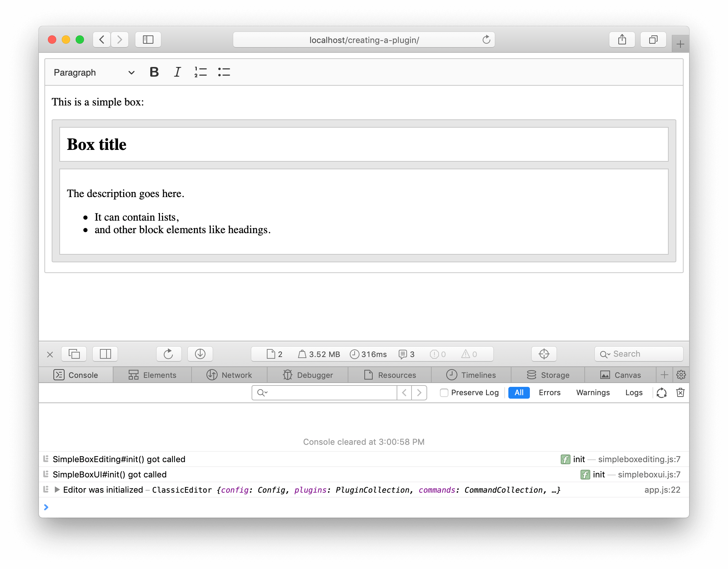
Task: Click the Bold formatting icon
Action: click(x=154, y=71)
